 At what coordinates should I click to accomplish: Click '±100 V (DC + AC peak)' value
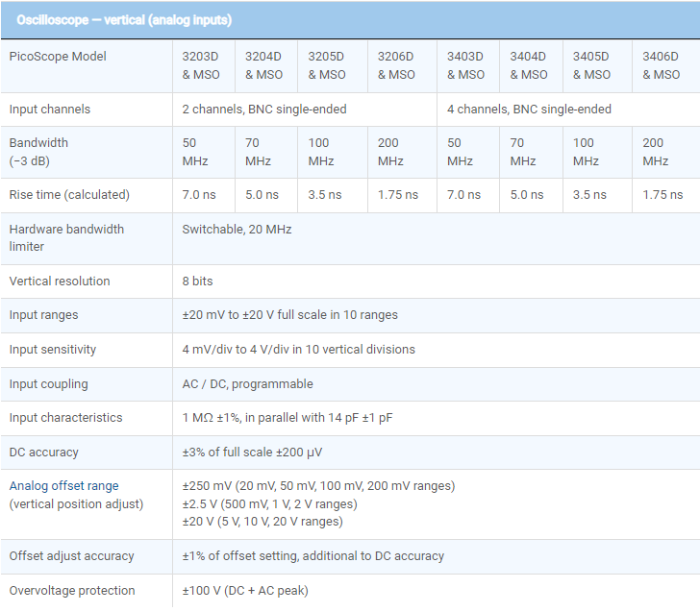pos(245,591)
